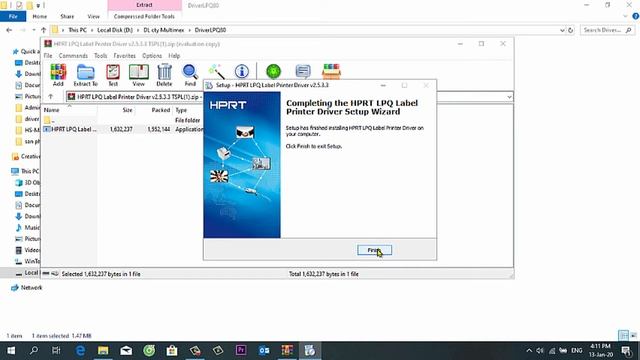This screenshot has height=360, width=640.
Task: Click WinRAR Find icon
Action: point(190,75)
